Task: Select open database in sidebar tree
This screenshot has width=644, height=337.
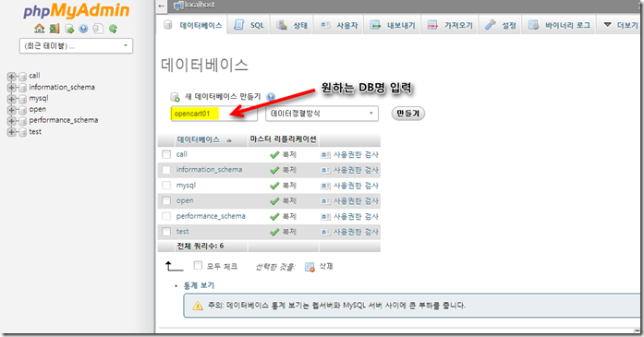Action: (37, 109)
